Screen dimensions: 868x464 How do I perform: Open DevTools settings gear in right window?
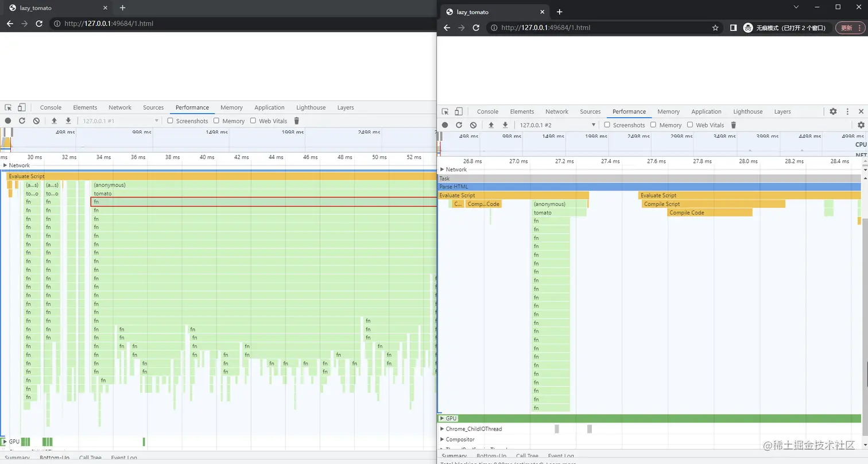[833, 111]
